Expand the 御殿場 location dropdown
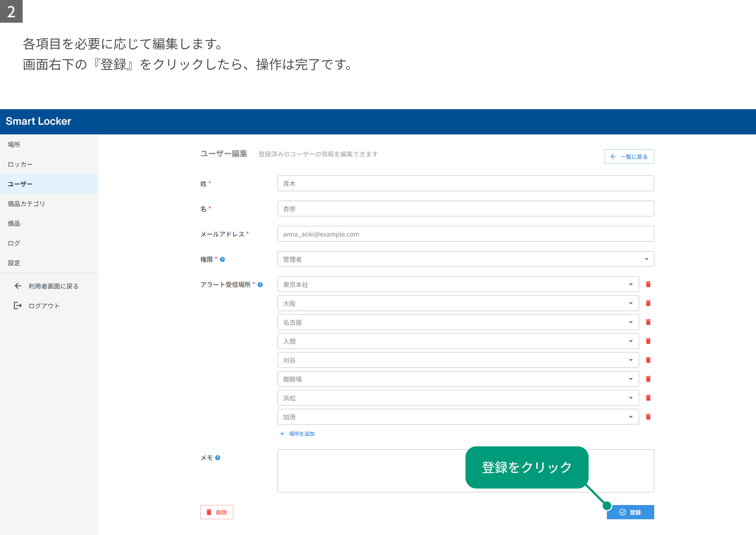Screen dimensions: 756x535 (458, 379)
